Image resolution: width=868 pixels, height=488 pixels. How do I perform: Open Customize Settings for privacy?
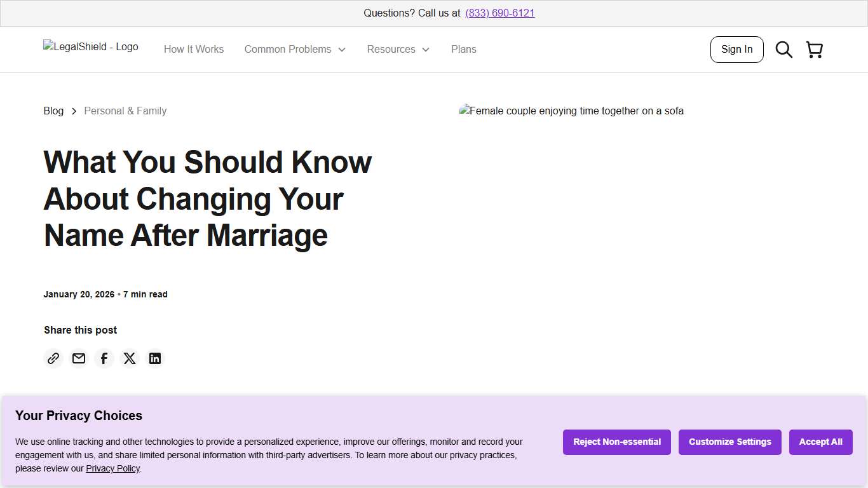(729, 442)
